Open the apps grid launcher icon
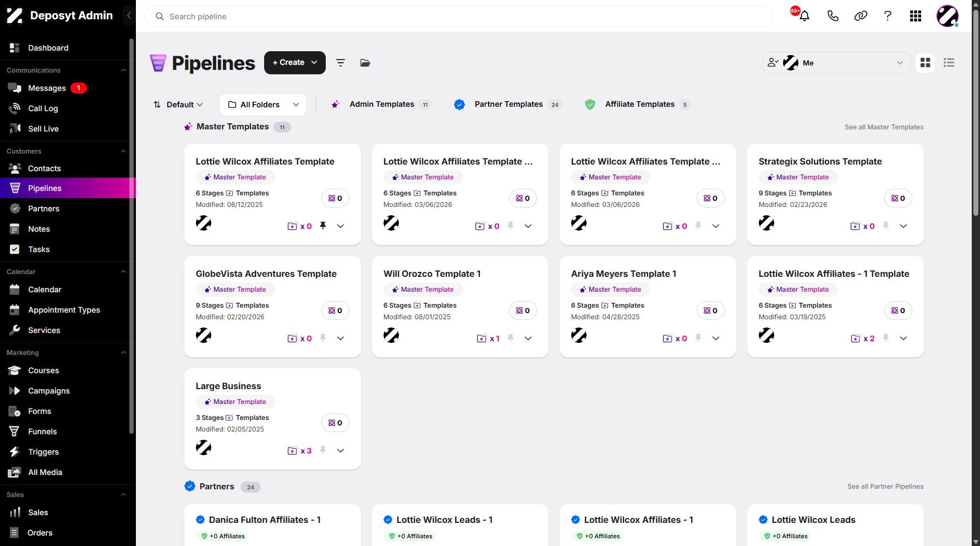The height and width of the screenshot is (546, 980). click(916, 16)
